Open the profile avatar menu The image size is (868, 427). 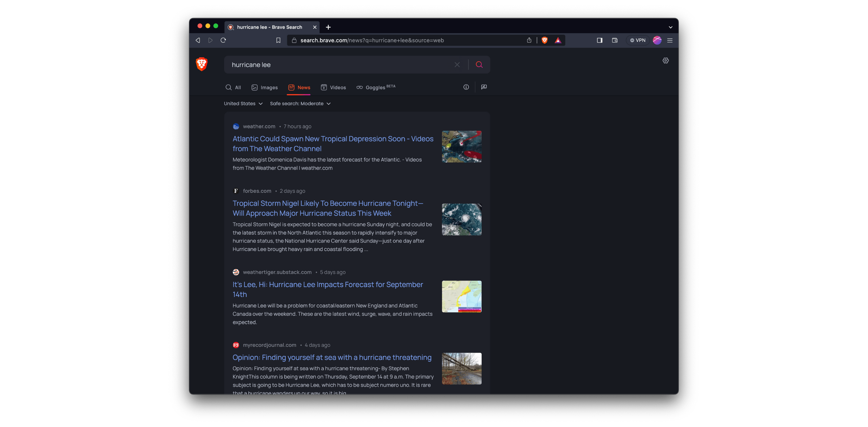(657, 40)
